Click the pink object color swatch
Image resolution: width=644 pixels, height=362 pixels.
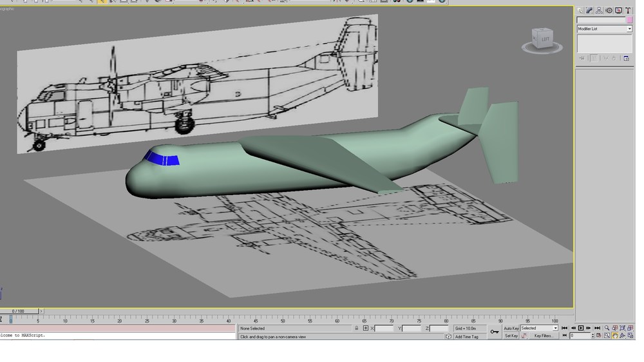629,20
